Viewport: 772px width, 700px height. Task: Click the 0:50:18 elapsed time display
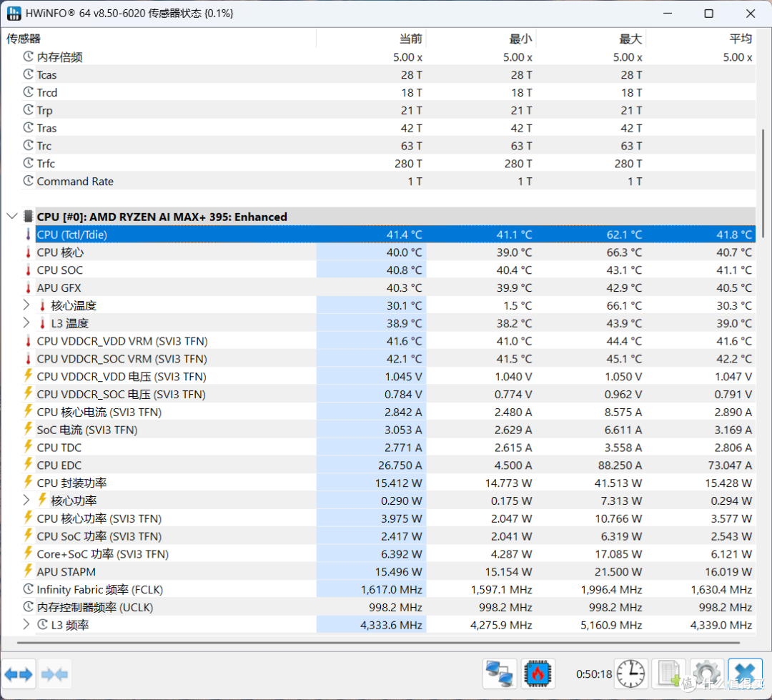[594, 674]
